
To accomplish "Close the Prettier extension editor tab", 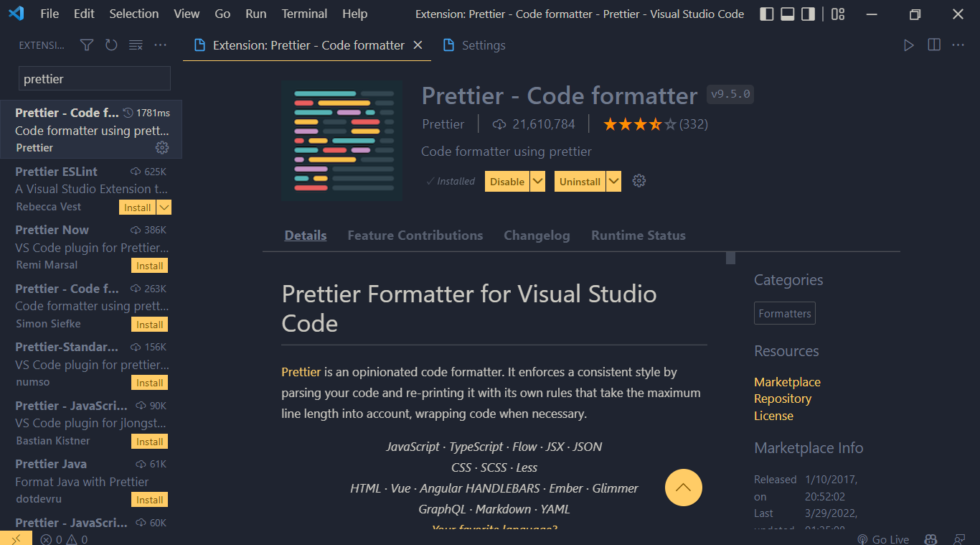I will (x=418, y=45).
